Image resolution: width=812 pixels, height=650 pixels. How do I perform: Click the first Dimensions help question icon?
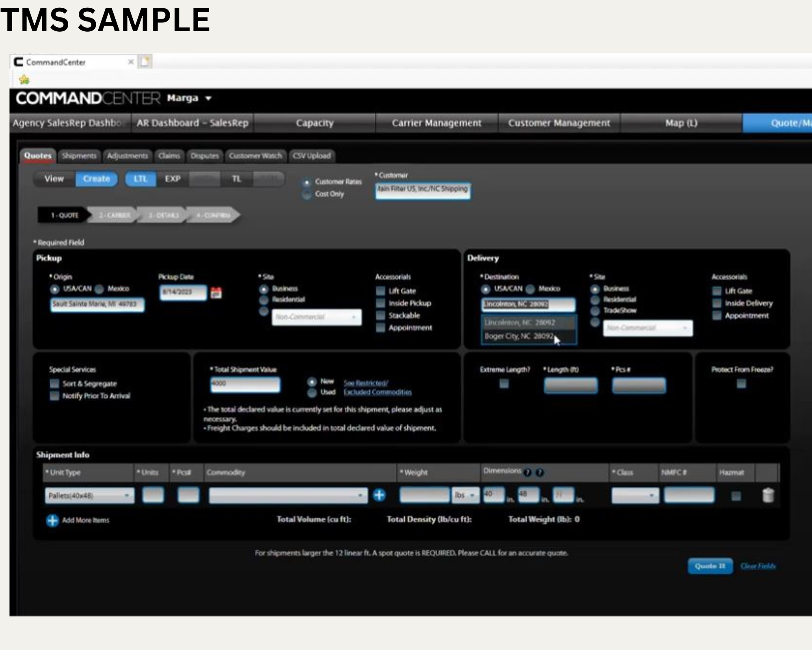click(527, 472)
